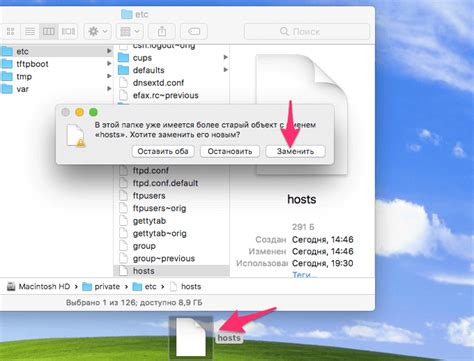
Task: Expand the etc folder arrow
Action: click(x=109, y=51)
